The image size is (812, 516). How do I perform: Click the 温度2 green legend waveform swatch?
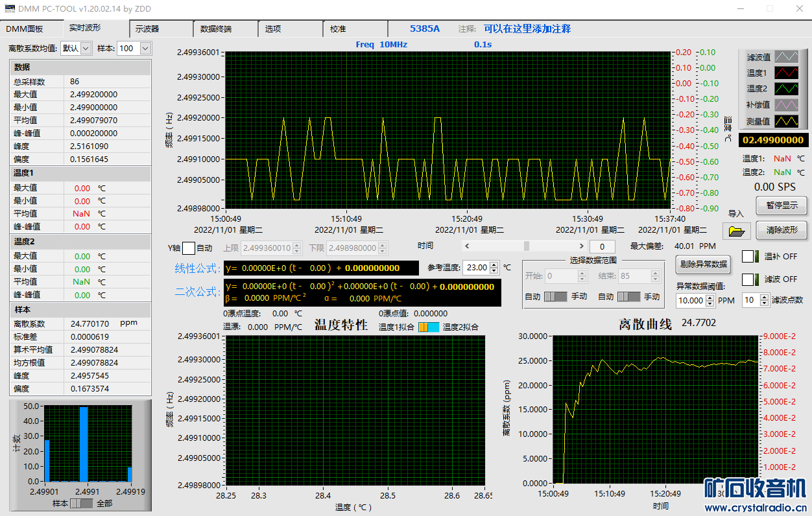(x=788, y=89)
